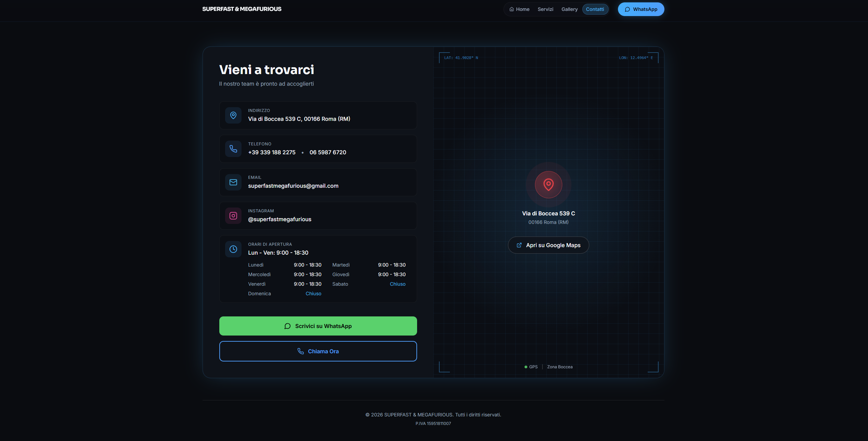Image resolution: width=868 pixels, height=441 pixels.
Task: Go to the Servizi page
Action: [x=545, y=9]
